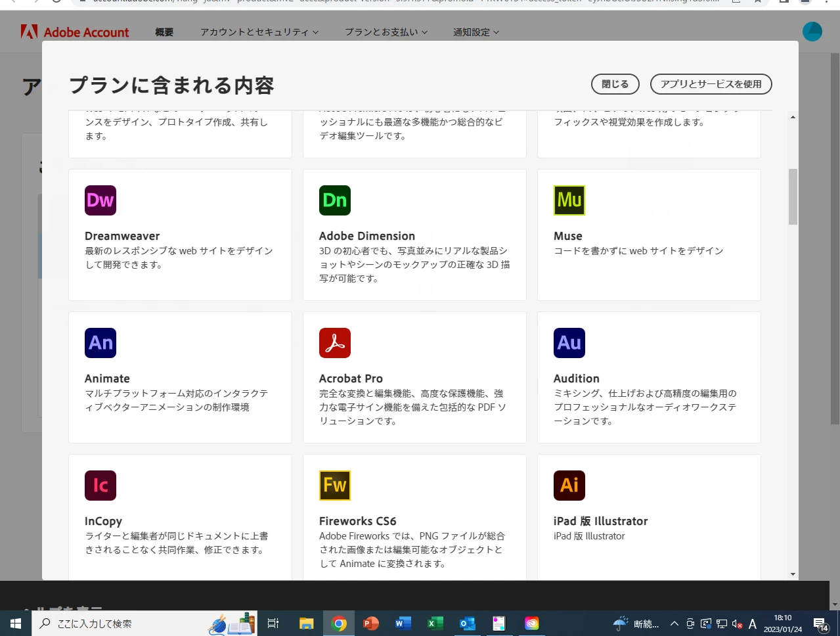Click the プランに含まれる内容 heading
The image size is (840, 636).
point(171,85)
